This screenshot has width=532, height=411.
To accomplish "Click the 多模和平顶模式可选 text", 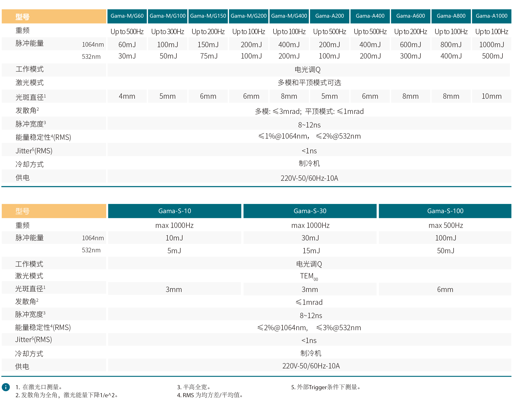I will coord(309,83).
